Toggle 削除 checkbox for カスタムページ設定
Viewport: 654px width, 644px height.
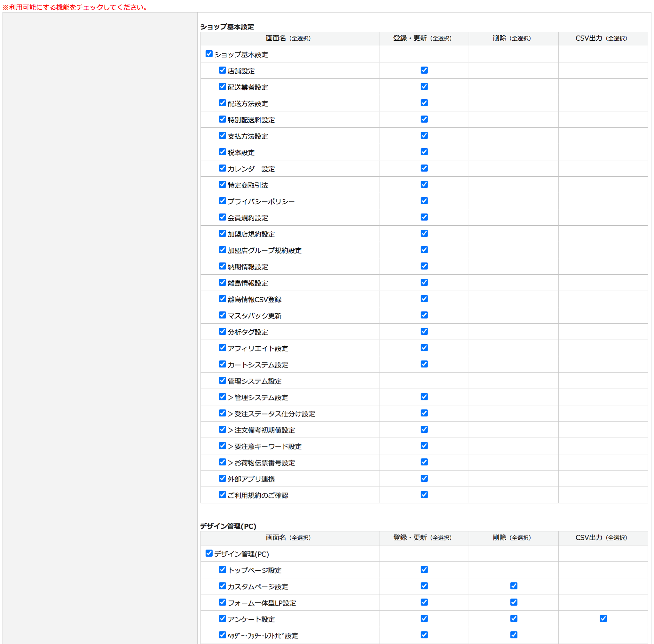513,586
